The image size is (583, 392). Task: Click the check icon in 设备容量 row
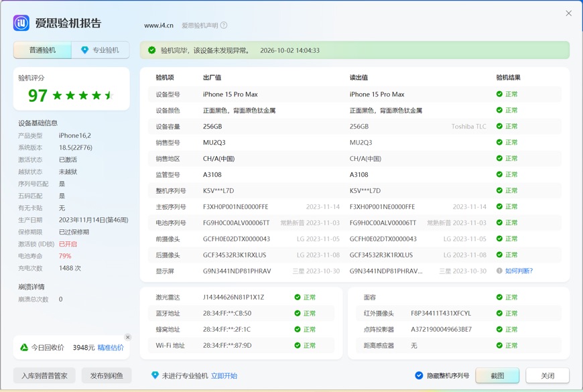(x=499, y=126)
